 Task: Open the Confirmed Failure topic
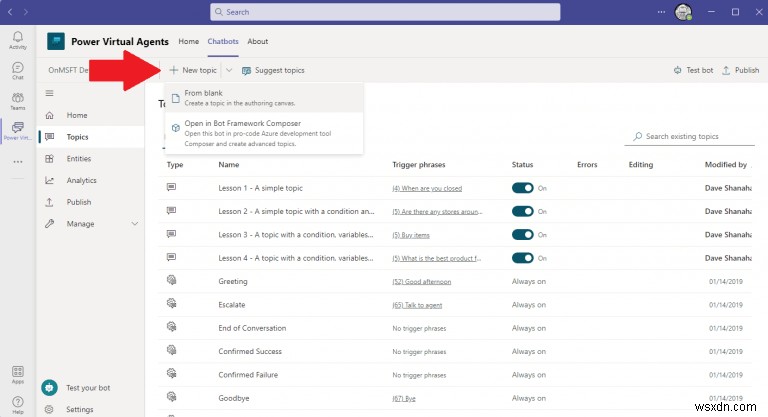[x=248, y=375]
